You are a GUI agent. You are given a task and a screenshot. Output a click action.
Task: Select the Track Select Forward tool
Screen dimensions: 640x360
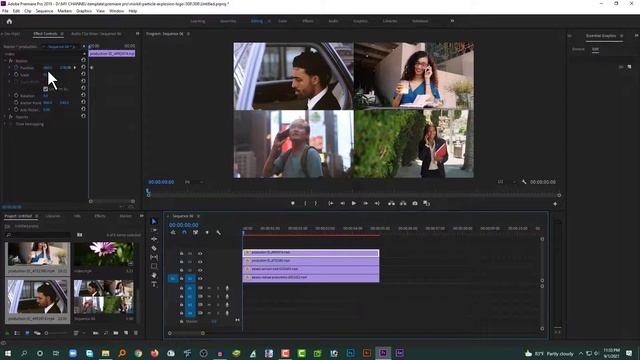pyautogui.click(x=154, y=230)
